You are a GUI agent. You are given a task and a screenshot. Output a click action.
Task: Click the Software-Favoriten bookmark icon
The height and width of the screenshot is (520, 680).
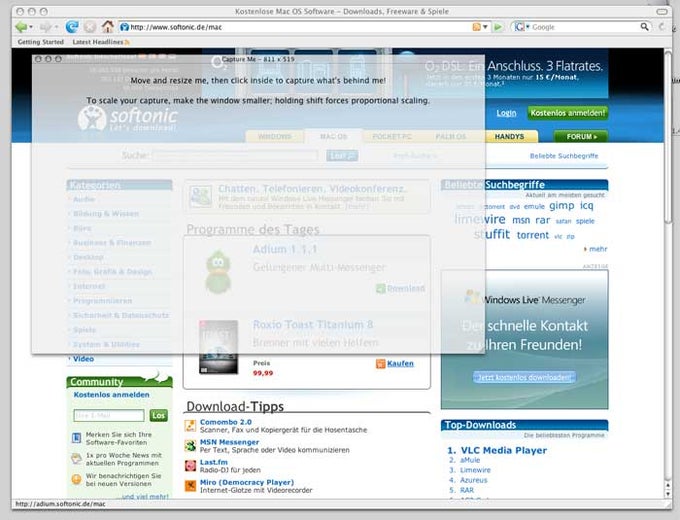(x=76, y=438)
